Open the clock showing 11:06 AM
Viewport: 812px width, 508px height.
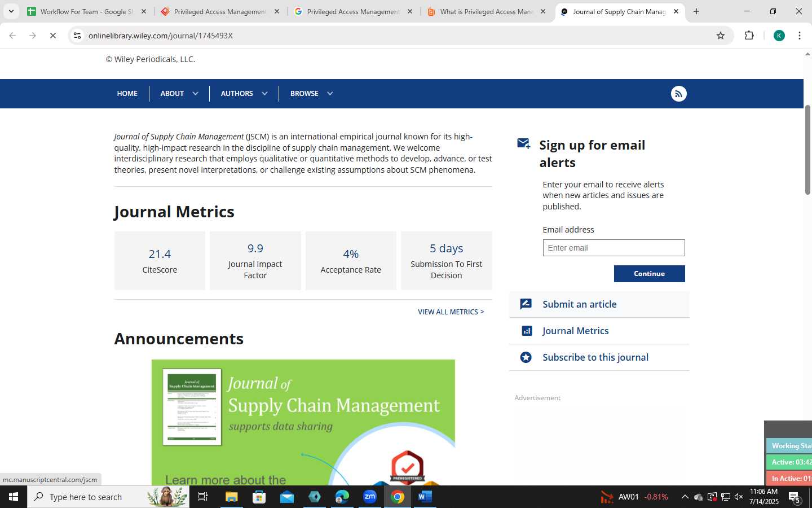coord(764,497)
